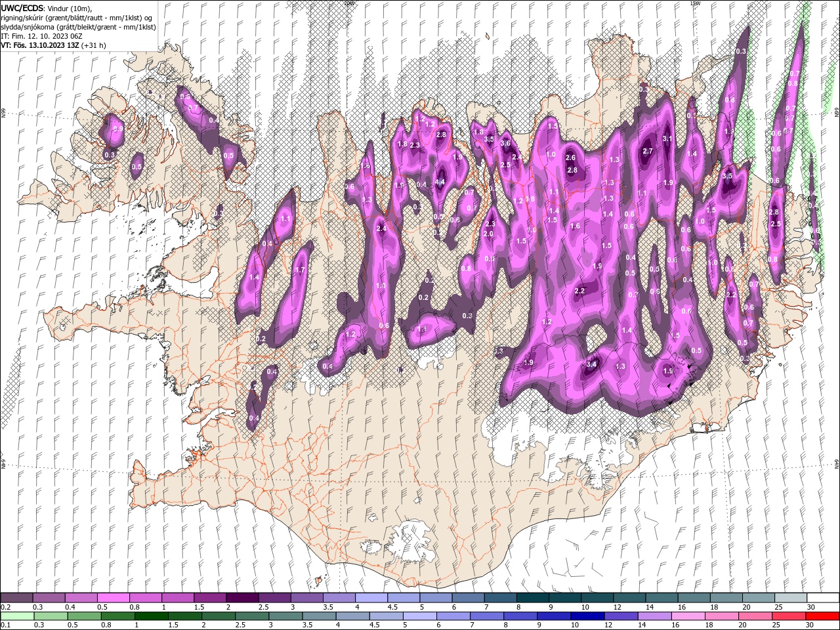Click the snowfall value 3.4 on the map

(591, 364)
